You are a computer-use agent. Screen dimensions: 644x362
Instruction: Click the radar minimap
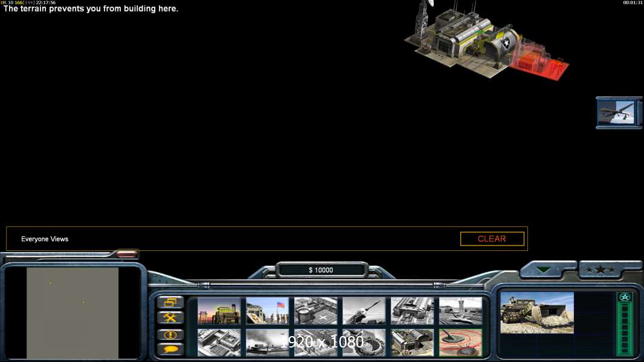click(72, 313)
